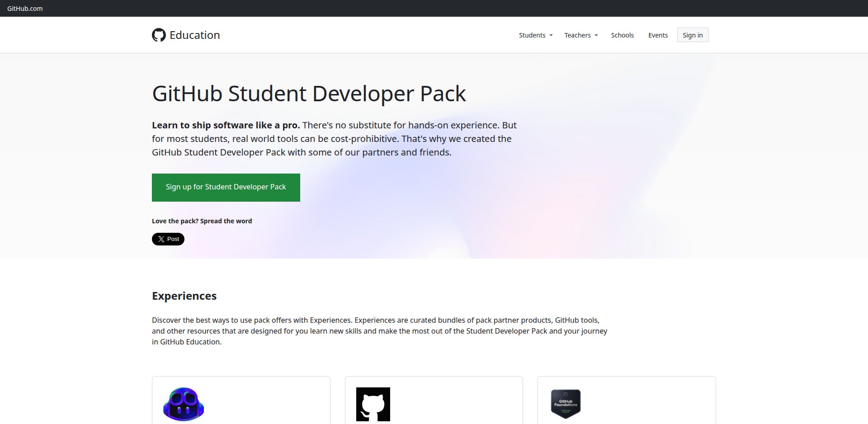The image size is (868, 424).
Task: Click 'Love the pack? Spread the word' text
Action: pyautogui.click(x=202, y=221)
